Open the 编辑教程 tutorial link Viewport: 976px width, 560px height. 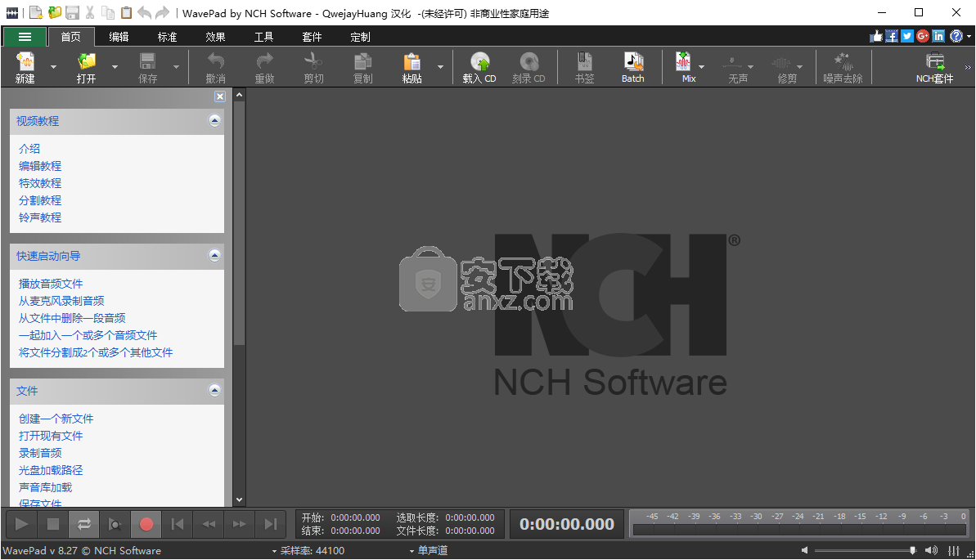point(40,166)
